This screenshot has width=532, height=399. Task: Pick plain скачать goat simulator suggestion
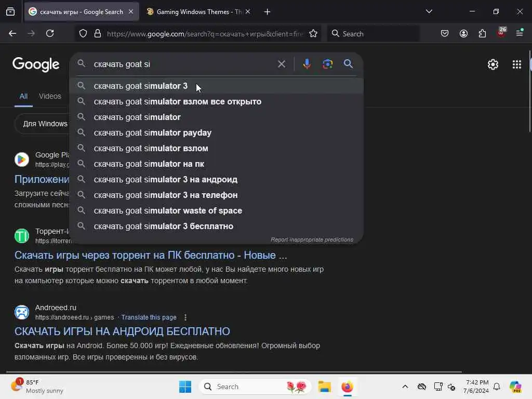(x=216, y=117)
